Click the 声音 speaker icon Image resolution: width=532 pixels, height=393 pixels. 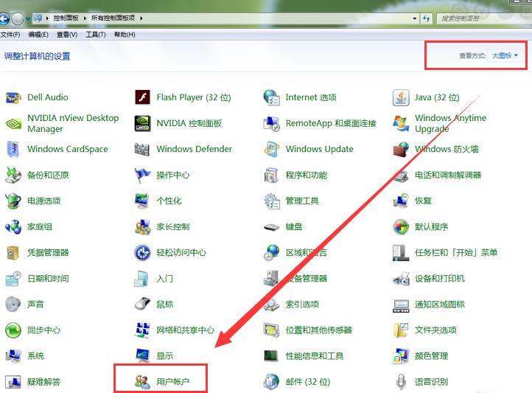pyautogui.click(x=13, y=305)
